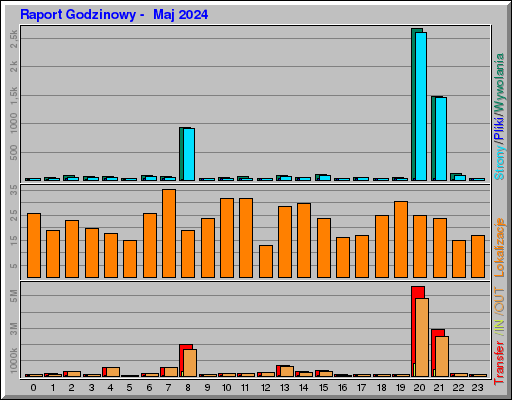This screenshot has height=400, width=512.
Task: Click the orange Lokalizacje bar for hour 10
Action: tap(227, 238)
